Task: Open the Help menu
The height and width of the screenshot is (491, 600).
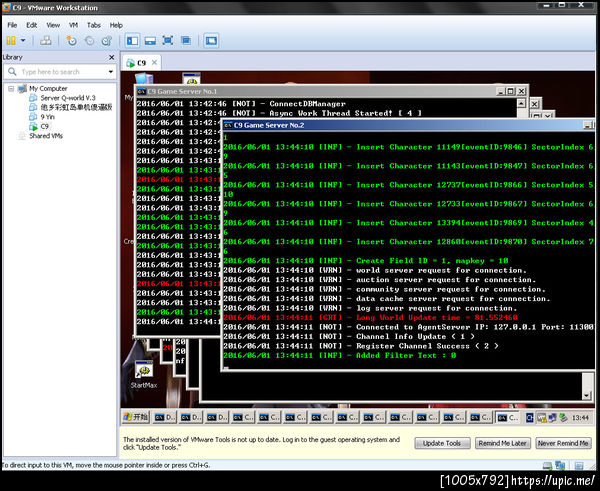Action: [x=116, y=25]
